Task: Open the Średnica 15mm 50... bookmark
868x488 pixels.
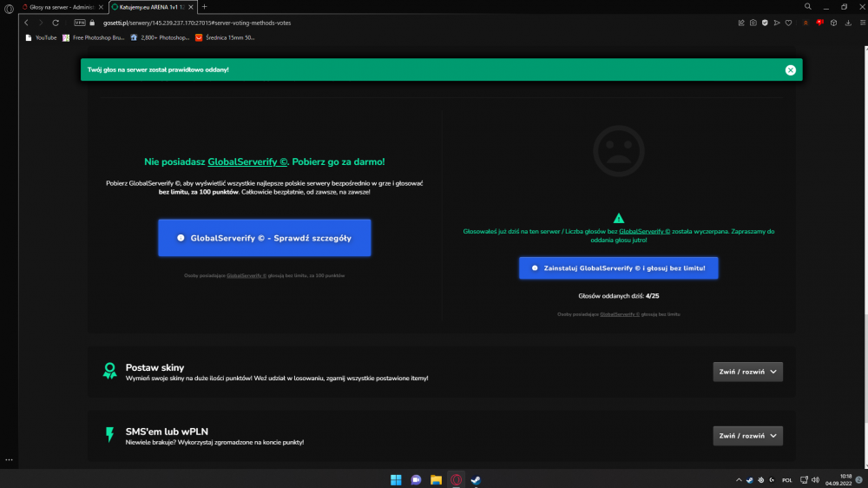Action: click(225, 37)
